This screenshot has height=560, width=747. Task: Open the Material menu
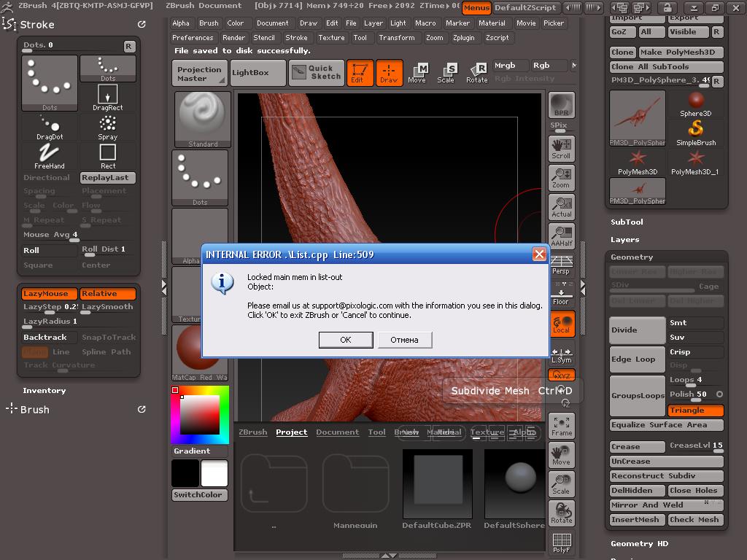tap(492, 23)
